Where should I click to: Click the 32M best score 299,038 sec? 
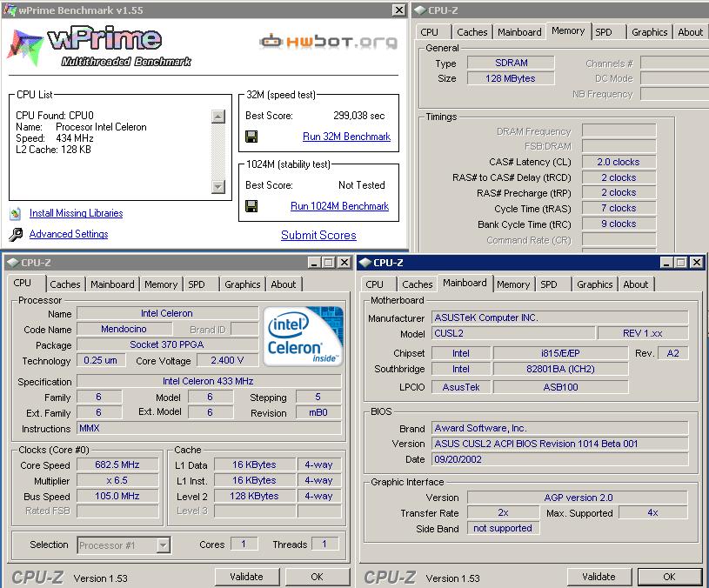pyautogui.click(x=359, y=116)
